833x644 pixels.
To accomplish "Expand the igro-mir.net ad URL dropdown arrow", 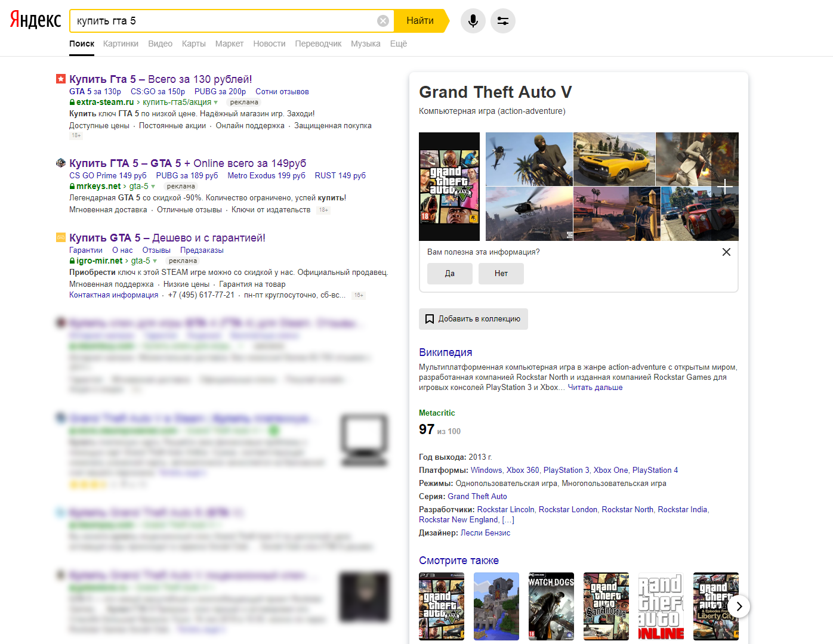I will point(155,261).
